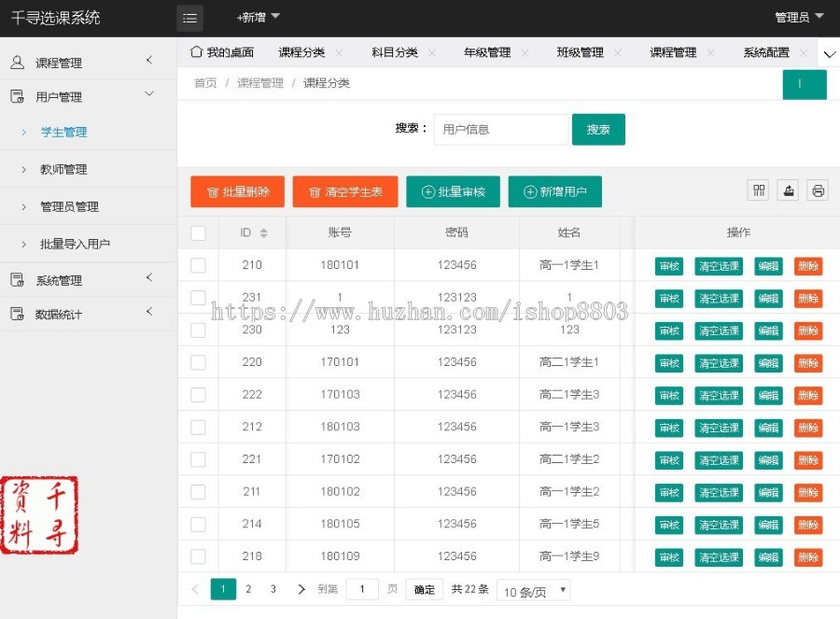Click the home icon on 我的桌面 tab

coord(197,52)
